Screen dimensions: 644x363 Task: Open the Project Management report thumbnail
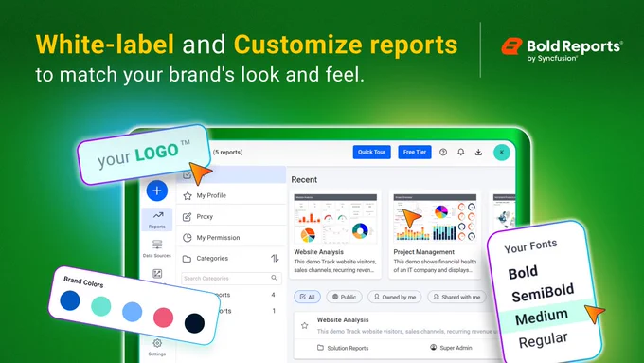click(x=435, y=219)
